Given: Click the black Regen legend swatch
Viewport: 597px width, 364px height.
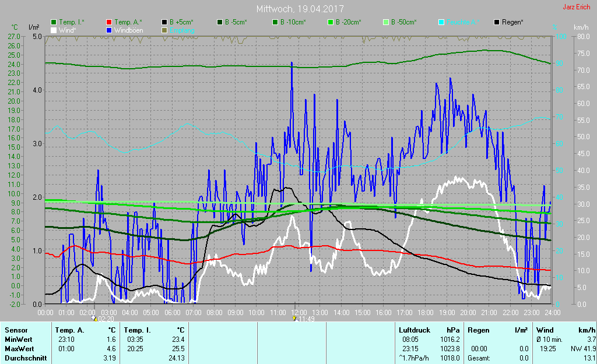Looking at the screenshot, I should point(497,22).
